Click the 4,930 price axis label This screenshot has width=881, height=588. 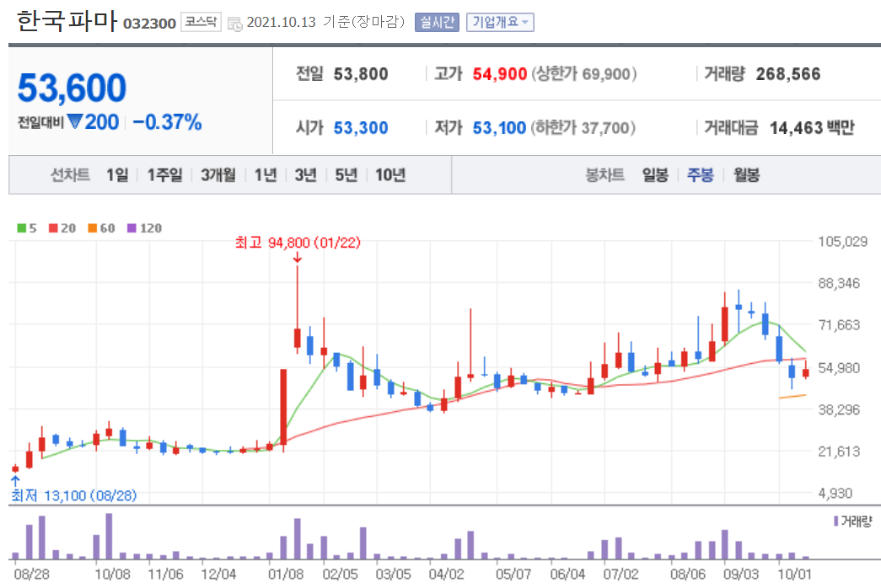[x=835, y=494]
